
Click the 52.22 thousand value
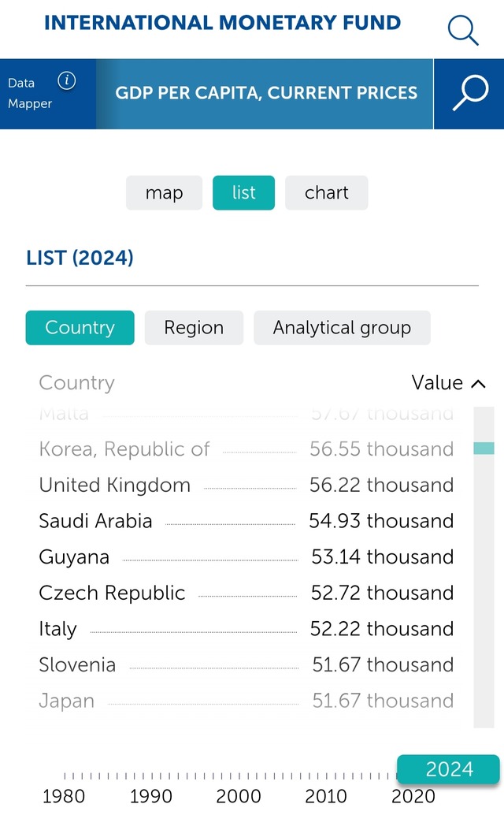tap(382, 629)
